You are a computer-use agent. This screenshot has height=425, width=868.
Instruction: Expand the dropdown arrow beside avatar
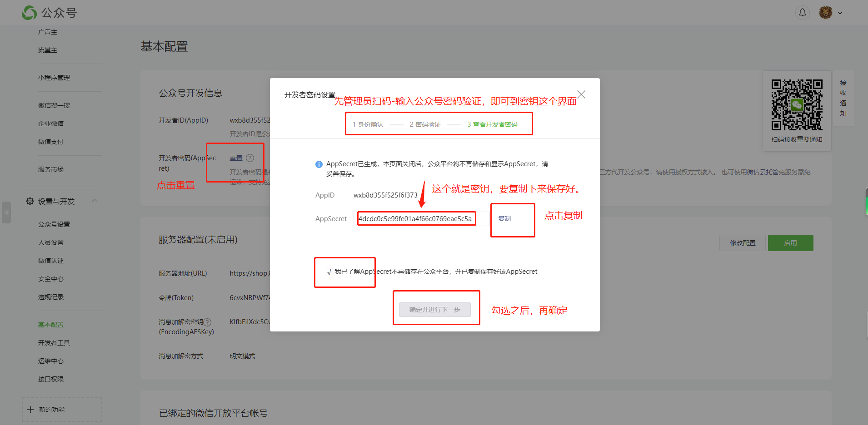tap(840, 13)
